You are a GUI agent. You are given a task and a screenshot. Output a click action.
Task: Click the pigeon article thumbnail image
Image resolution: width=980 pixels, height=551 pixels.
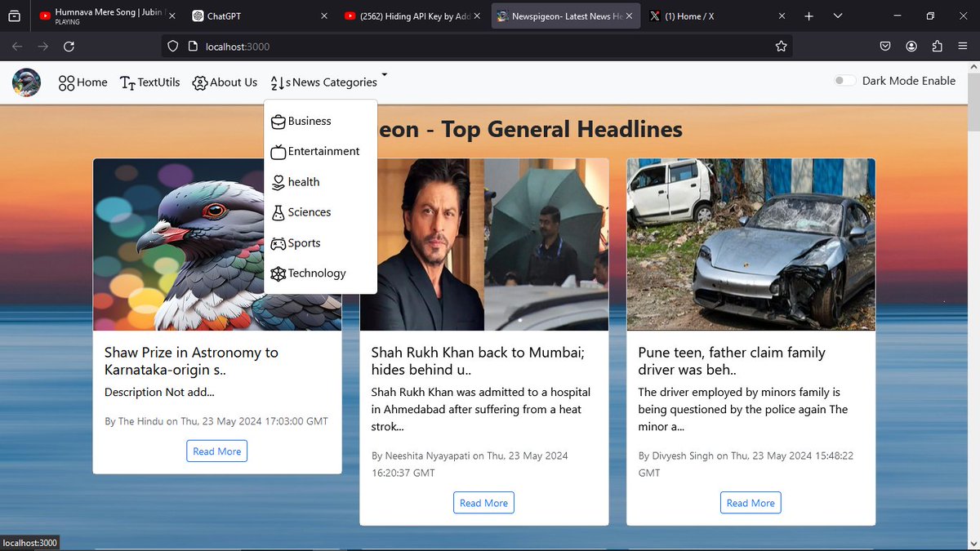point(217,245)
